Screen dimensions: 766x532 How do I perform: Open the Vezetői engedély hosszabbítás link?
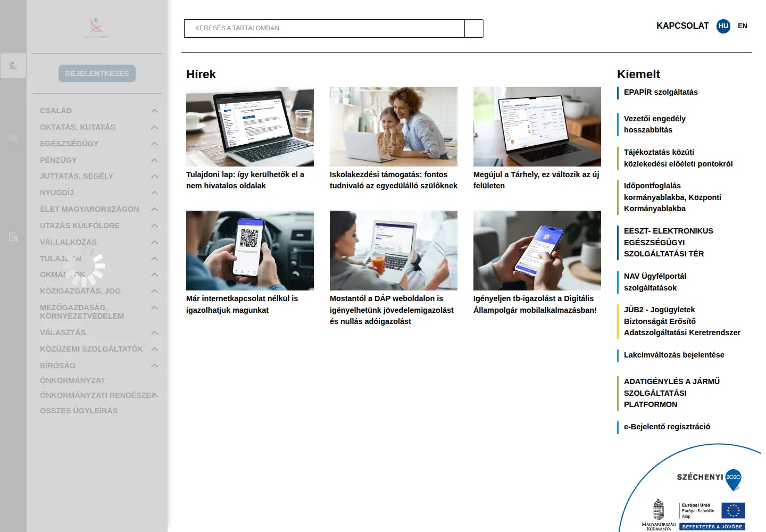pos(655,124)
